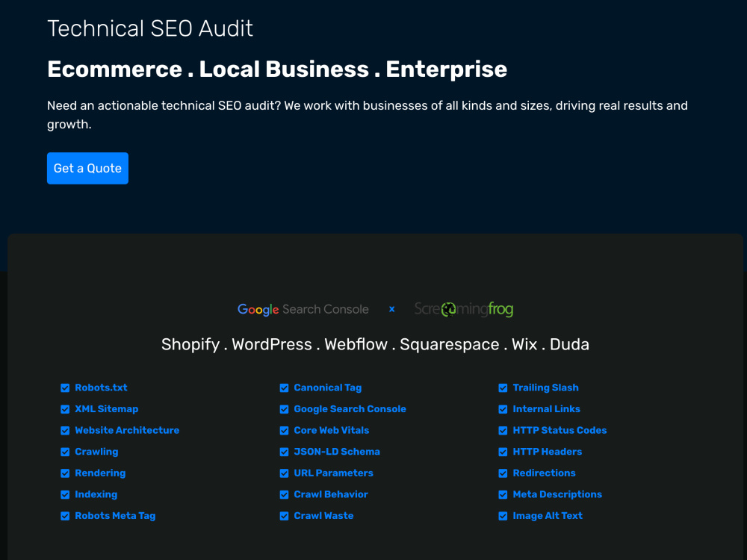Select the Core Web Vitals text
Image resolution: width=747 pixels, height=560 pixels.
click(x=332, y=431)
